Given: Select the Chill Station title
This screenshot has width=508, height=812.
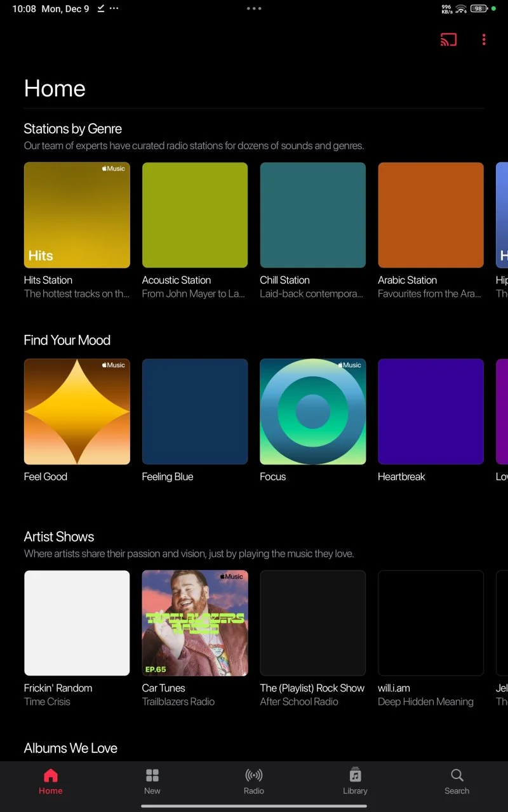Looking at the screenshot, I should pyautogui.click(x=285, y=280).
